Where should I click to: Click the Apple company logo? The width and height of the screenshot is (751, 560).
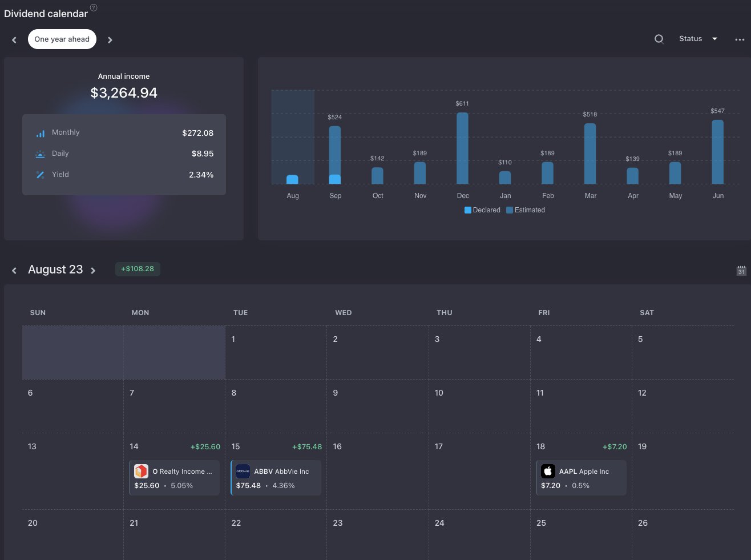point(548,471)
